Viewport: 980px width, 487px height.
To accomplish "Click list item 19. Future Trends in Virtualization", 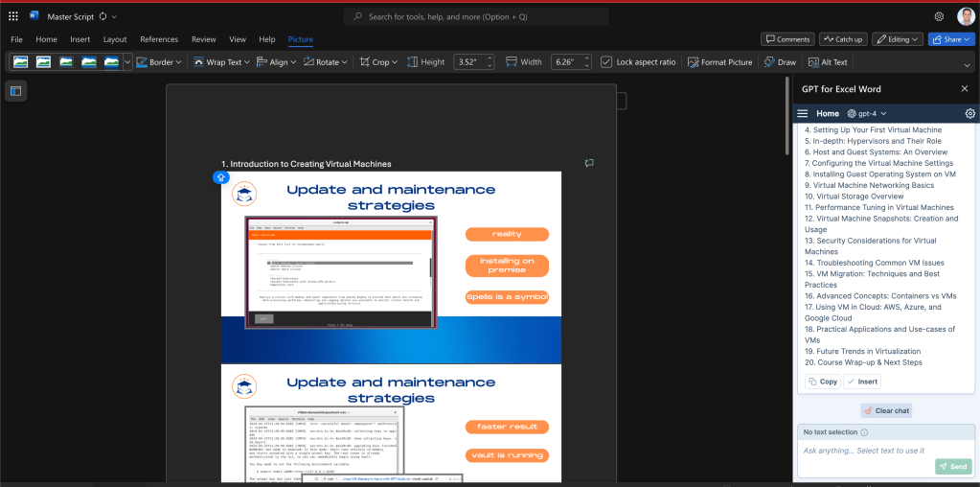I will pos(862,351).
